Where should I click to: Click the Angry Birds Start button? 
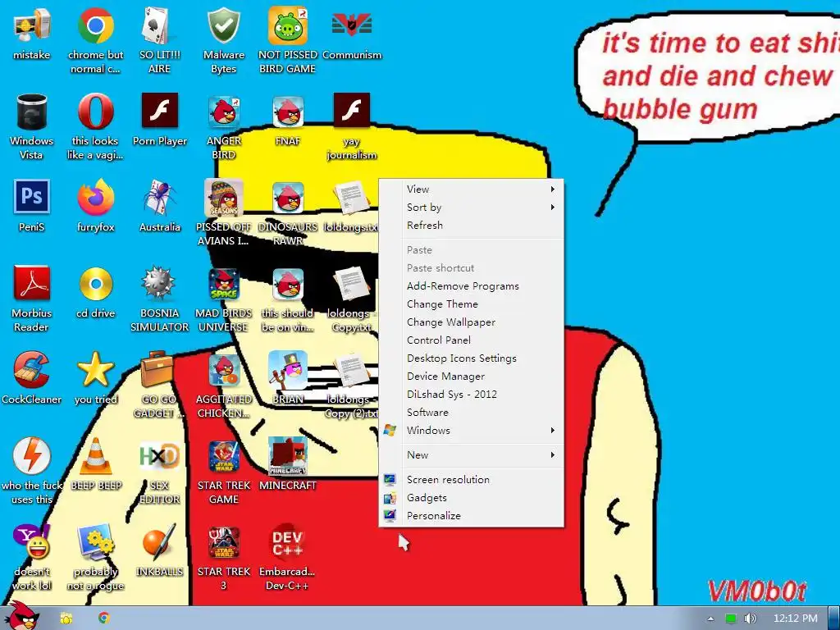point(21,616)
